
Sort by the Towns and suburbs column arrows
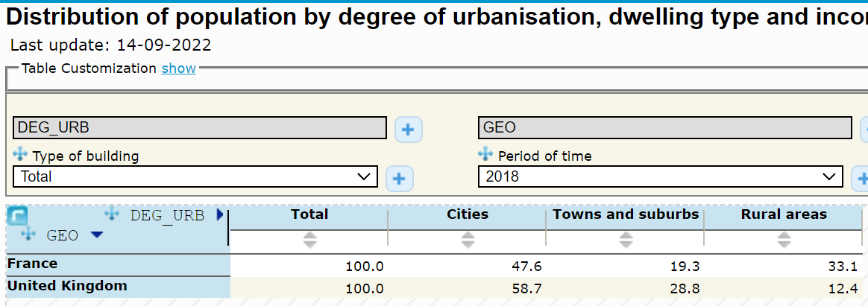click(x=626, y=239)
